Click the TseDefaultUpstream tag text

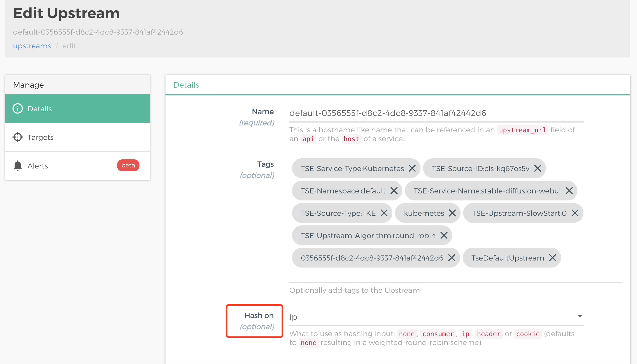pyautogui.click(x=508, y=258)
